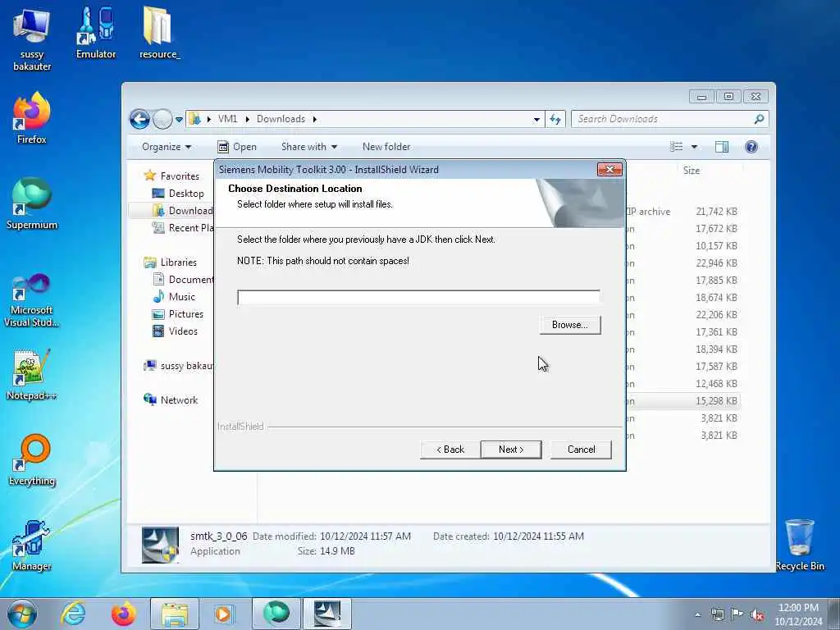This screenshot has width=840, height=630.
Task: Select Desktop in the navigation pane
Action: pos(186,194)
